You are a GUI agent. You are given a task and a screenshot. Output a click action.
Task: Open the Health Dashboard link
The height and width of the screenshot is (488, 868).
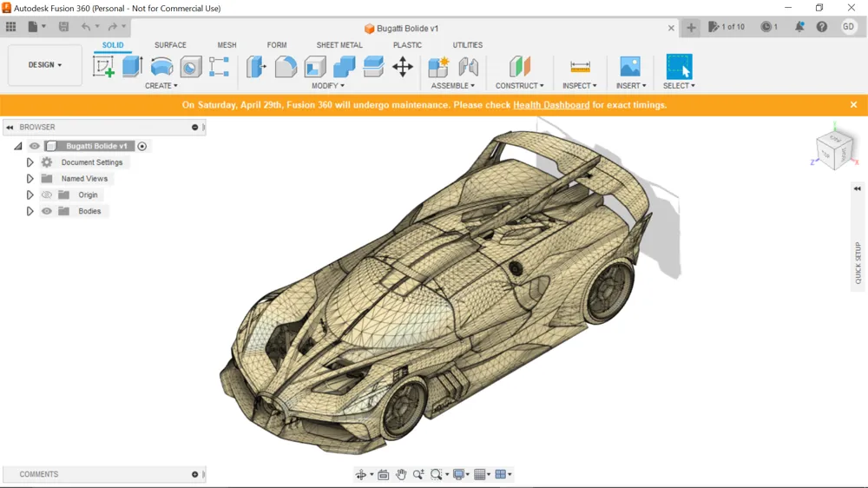point(550,105)
